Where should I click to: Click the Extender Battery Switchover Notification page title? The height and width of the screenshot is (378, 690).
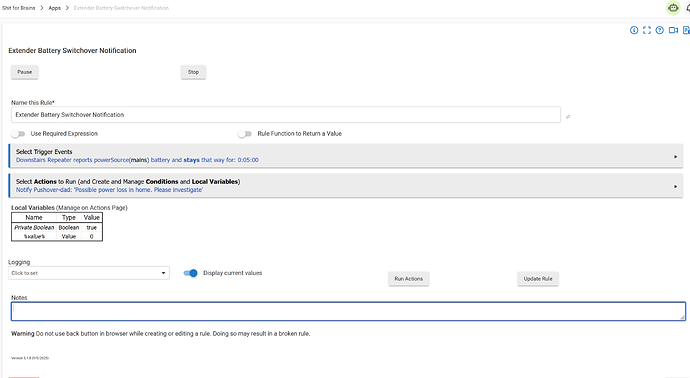coord(72,51)
